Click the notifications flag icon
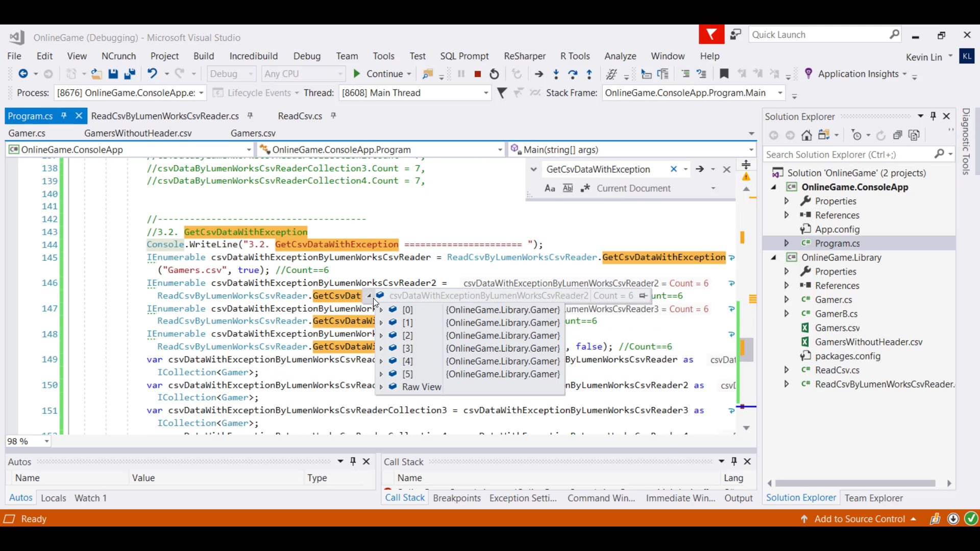This screenshot has height=551, width=980. click(711, 35)
